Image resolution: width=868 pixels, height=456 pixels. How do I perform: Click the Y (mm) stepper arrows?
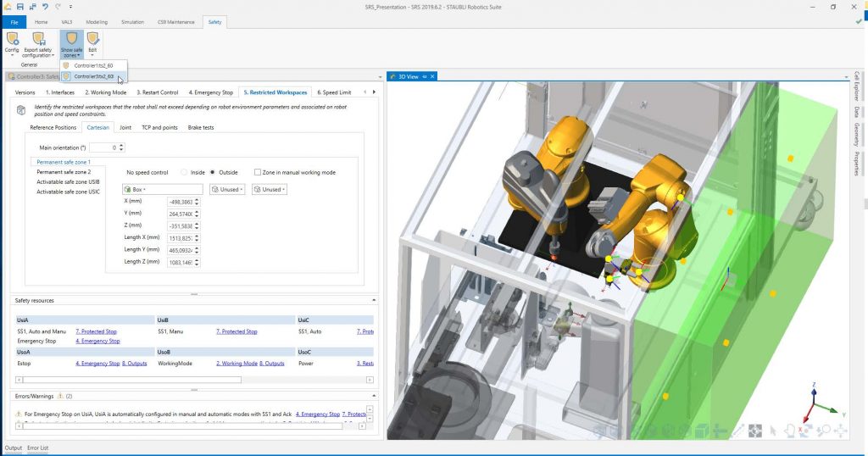click(x=197, y=214)
